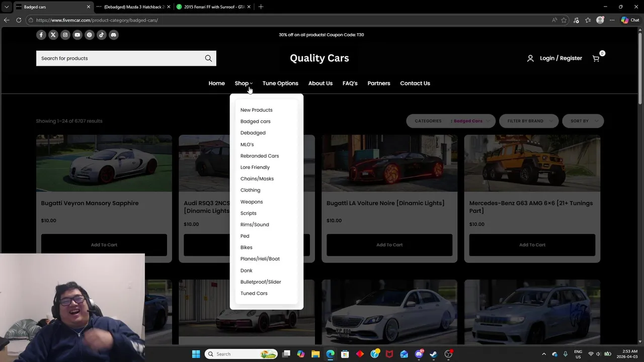Select New Products in Shop menu

point(256,110)
